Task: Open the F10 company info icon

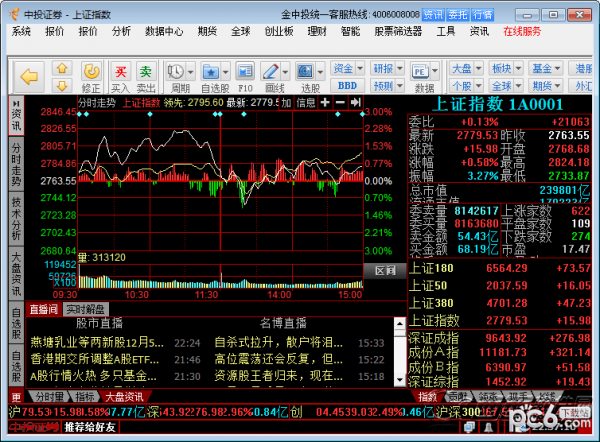Action: coord(245,71)
